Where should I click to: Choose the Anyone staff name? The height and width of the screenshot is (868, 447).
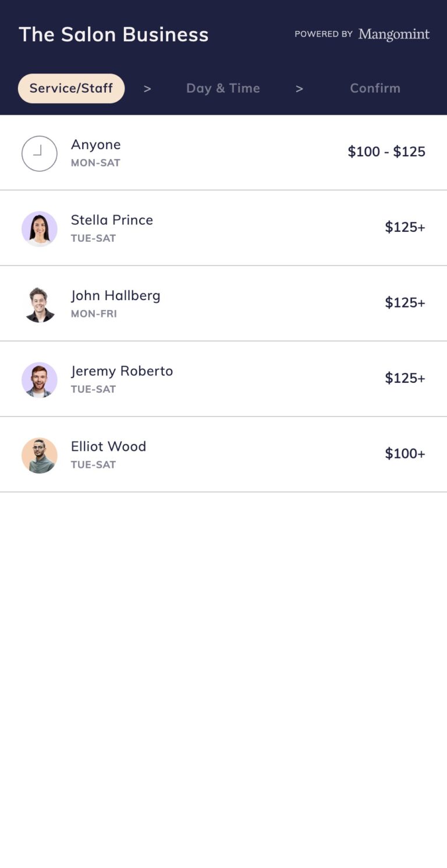point(96,144)
